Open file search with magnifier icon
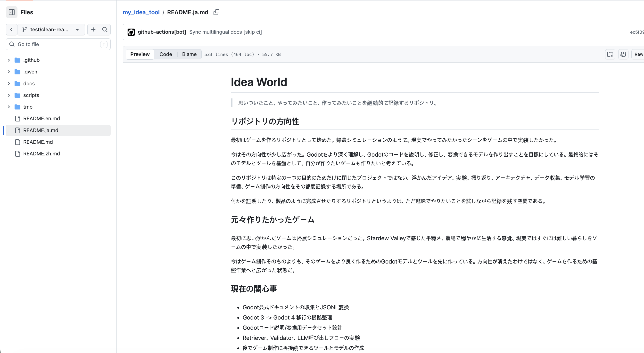The image size is (644, 353). click(x=105, y=30)
